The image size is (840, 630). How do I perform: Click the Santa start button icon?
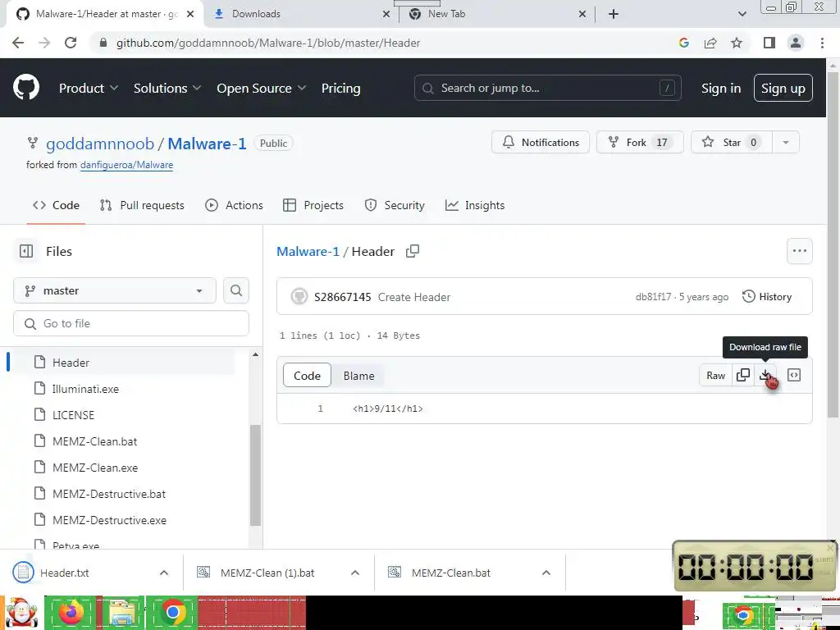pyautogui.click(x=21, y=612)
